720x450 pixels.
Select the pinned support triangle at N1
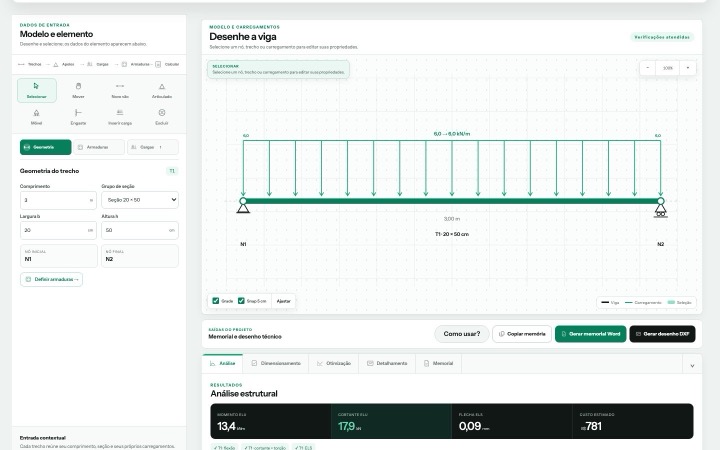pos(243,208)
